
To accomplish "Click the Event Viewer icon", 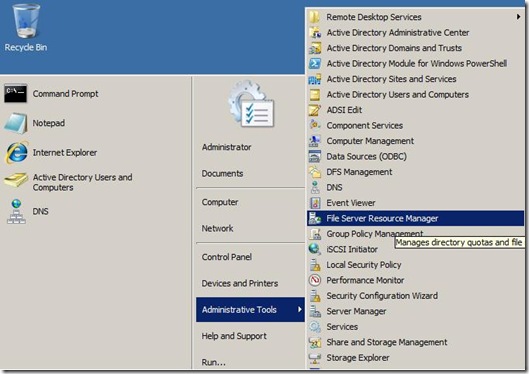I will coord(315,203).
